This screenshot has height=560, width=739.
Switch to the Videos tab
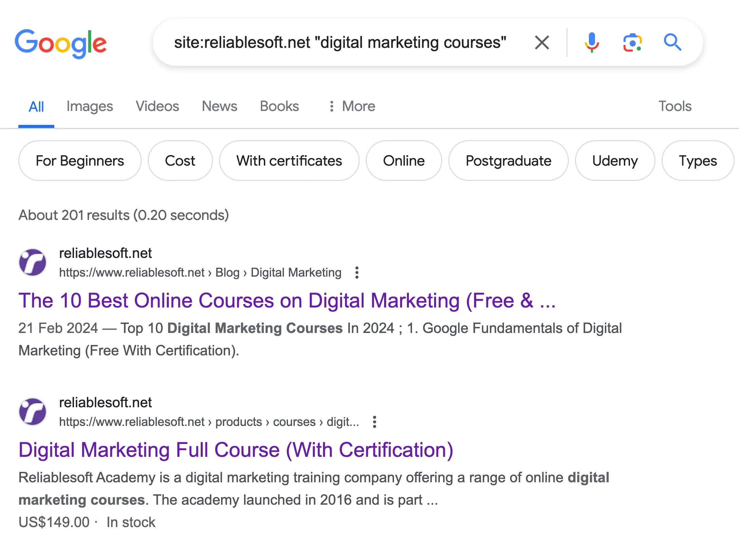(157, 106)
